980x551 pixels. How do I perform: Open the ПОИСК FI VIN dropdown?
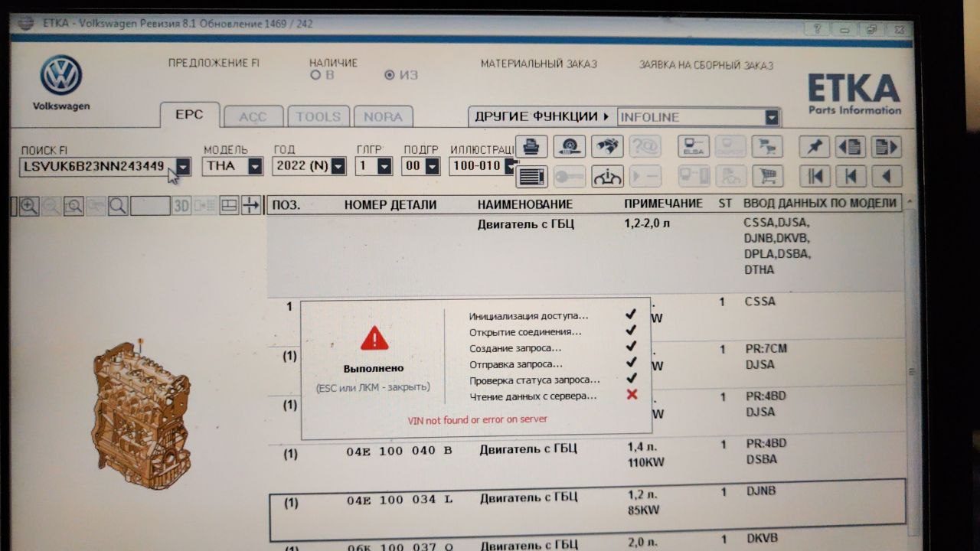coord(183,166)
